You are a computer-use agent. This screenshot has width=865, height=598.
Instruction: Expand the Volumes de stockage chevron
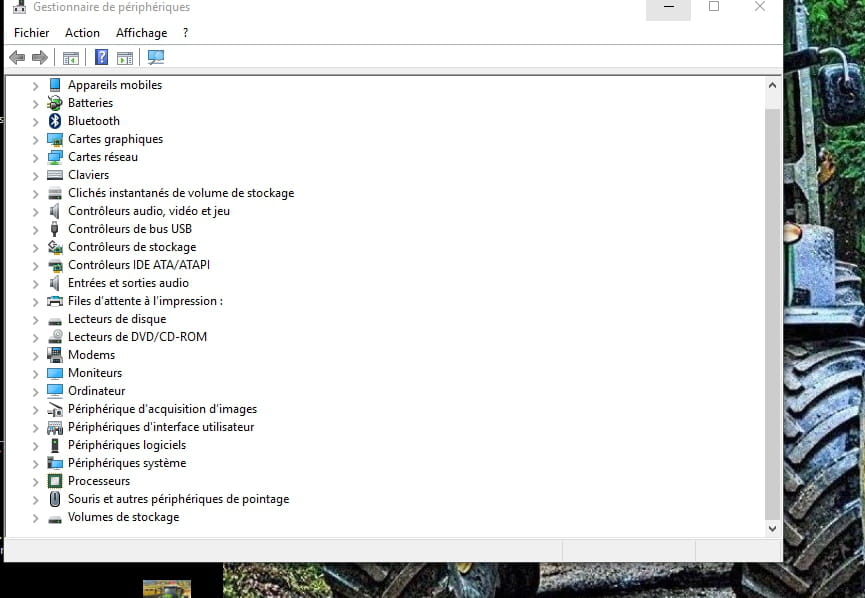click(x=35, y=517)
